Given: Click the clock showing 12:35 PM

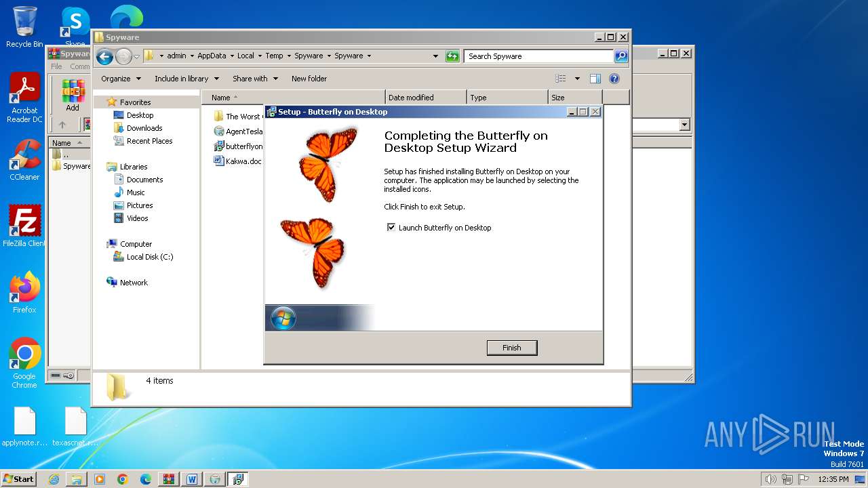Looking at the screenshot, I should (833, 479).
